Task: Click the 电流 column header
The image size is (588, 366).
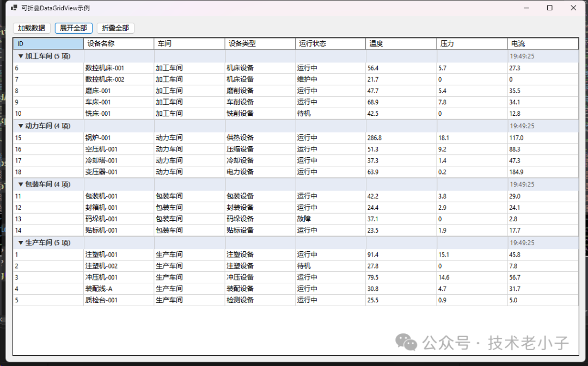Action: tap(542, 44)
